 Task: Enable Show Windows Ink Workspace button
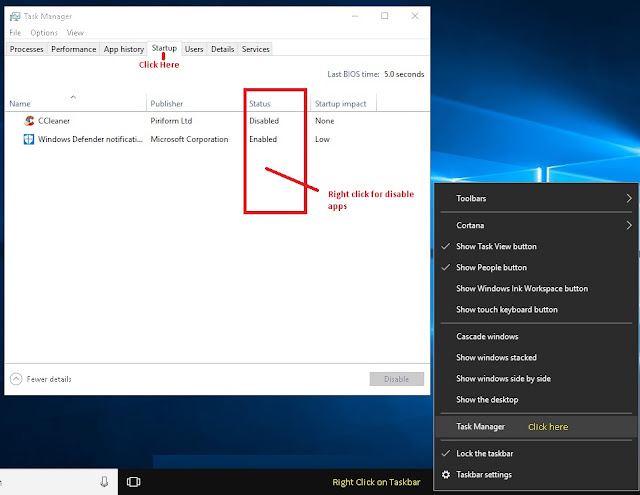(x=536, y=289)
